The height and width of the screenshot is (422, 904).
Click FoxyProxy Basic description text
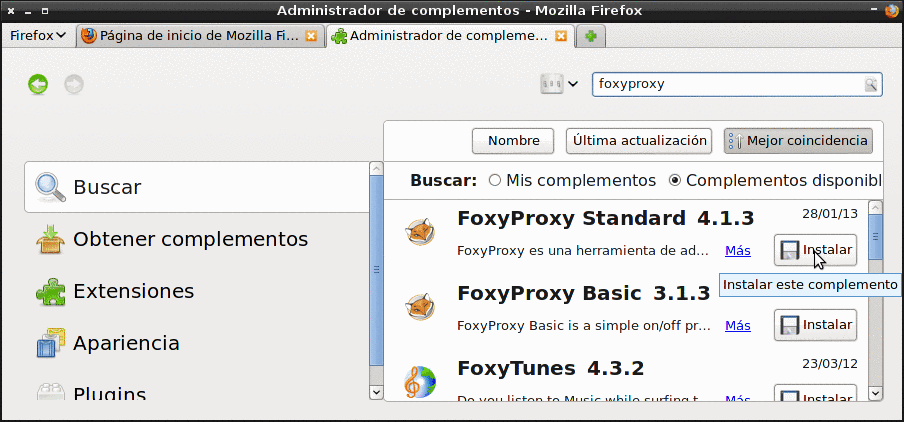click(x=584, y=326)
